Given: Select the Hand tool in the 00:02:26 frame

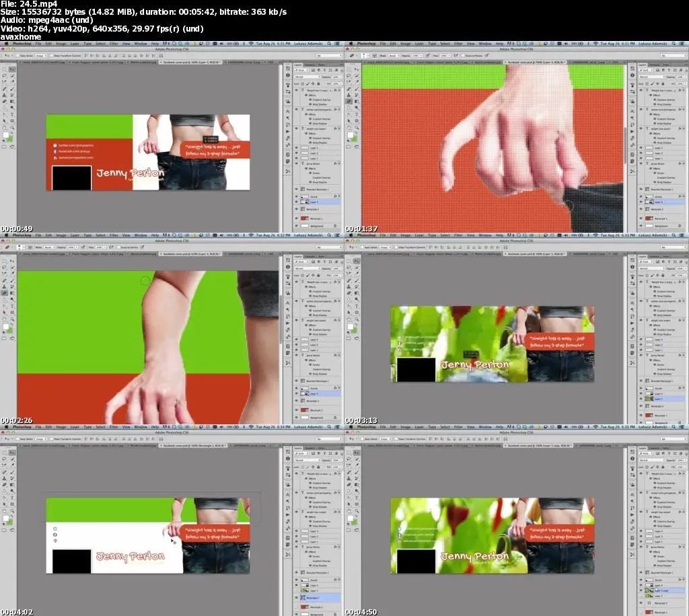Looking at the screenshot, I should 5,319.
